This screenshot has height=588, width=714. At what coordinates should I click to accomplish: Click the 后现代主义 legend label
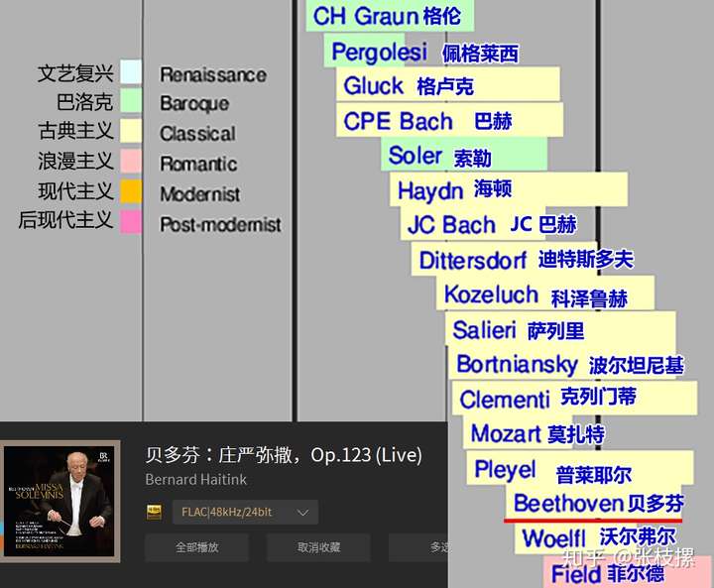pos(65,220)
